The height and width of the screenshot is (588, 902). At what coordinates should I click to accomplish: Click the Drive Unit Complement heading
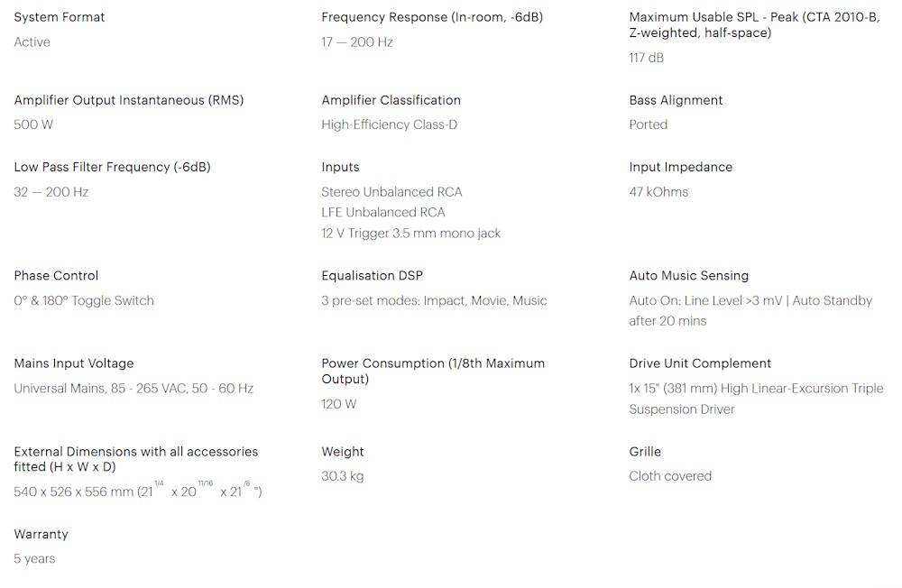click(x=700, y=363)
